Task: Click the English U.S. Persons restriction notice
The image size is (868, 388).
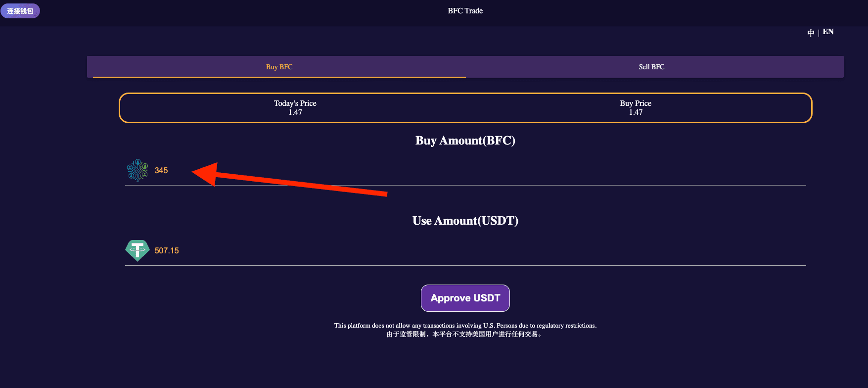Action: point(465,326)
